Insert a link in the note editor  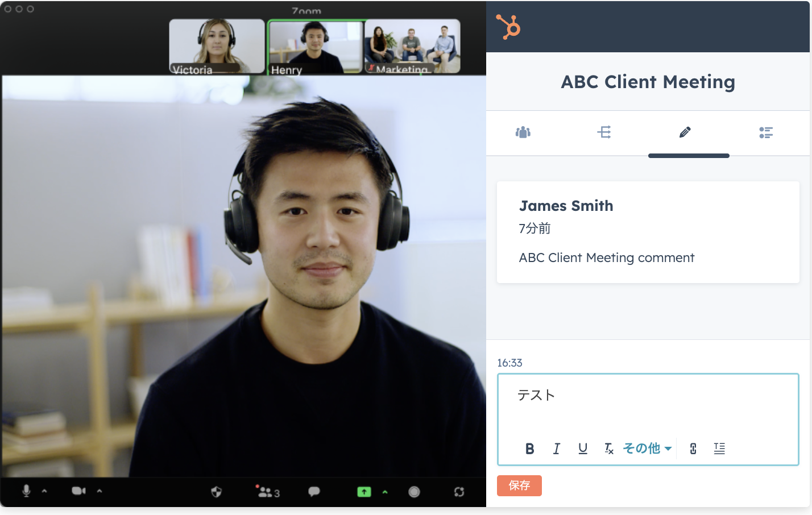[x=693, y=448]
